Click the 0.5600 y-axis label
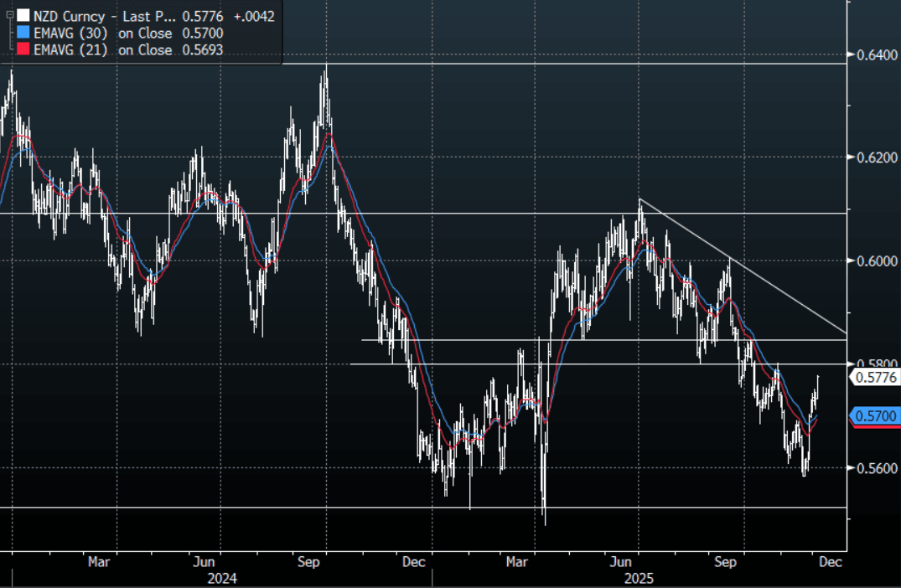 (877, 468)
